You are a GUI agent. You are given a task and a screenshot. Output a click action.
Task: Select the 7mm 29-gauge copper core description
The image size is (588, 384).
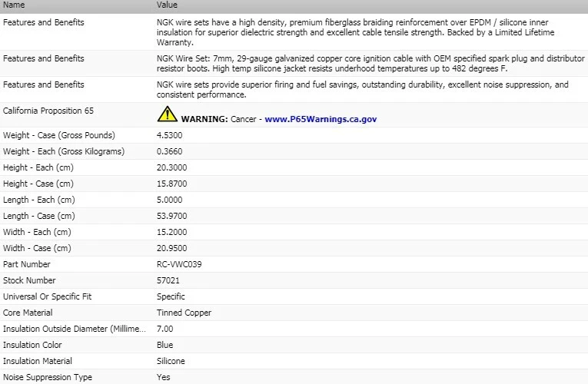pos(370,63)
